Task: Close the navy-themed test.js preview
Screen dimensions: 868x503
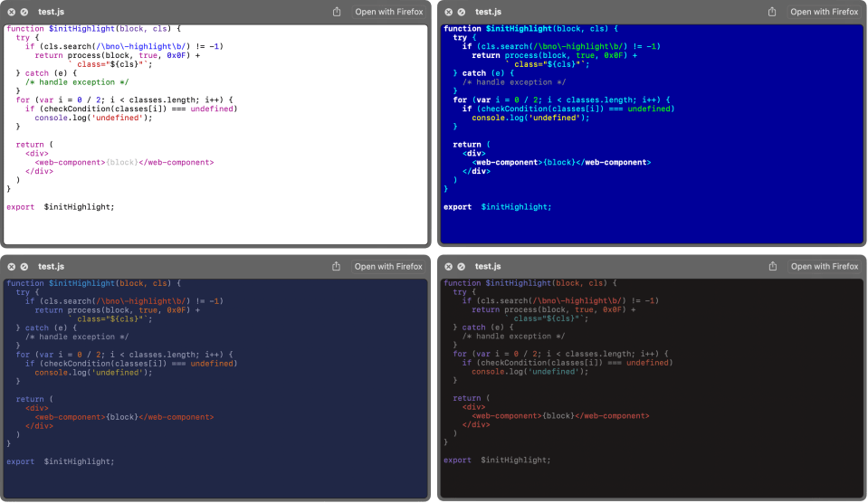Action: point(11,266)
